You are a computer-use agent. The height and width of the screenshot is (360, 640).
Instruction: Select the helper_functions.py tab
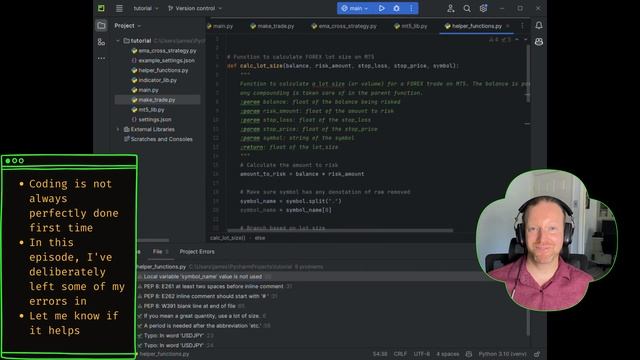473,26
